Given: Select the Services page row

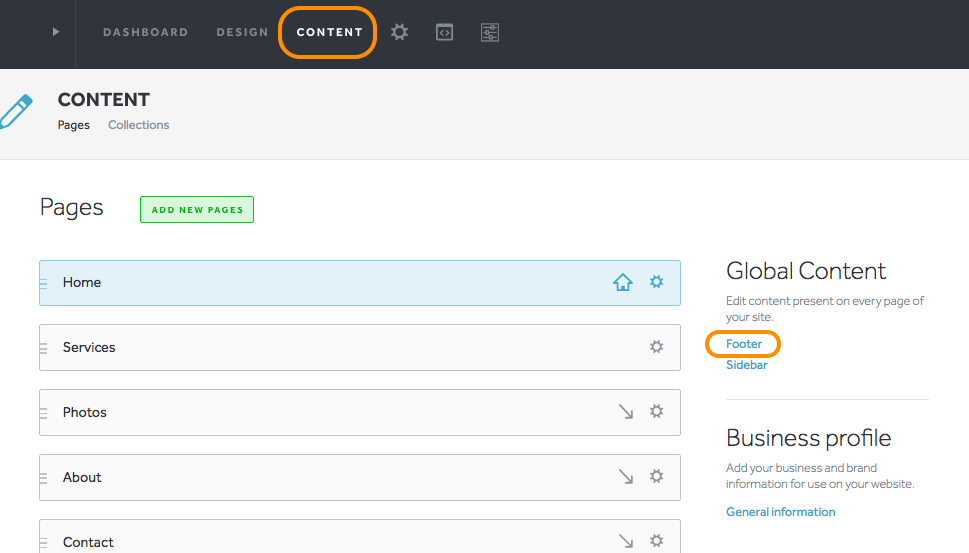Looking at the screenshot, I should (360, 347).
